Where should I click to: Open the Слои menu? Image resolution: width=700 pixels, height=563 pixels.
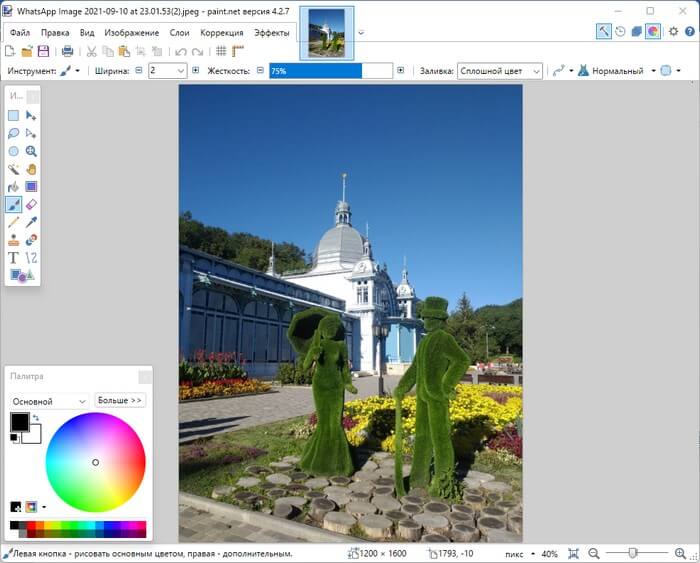coord(179,33)
